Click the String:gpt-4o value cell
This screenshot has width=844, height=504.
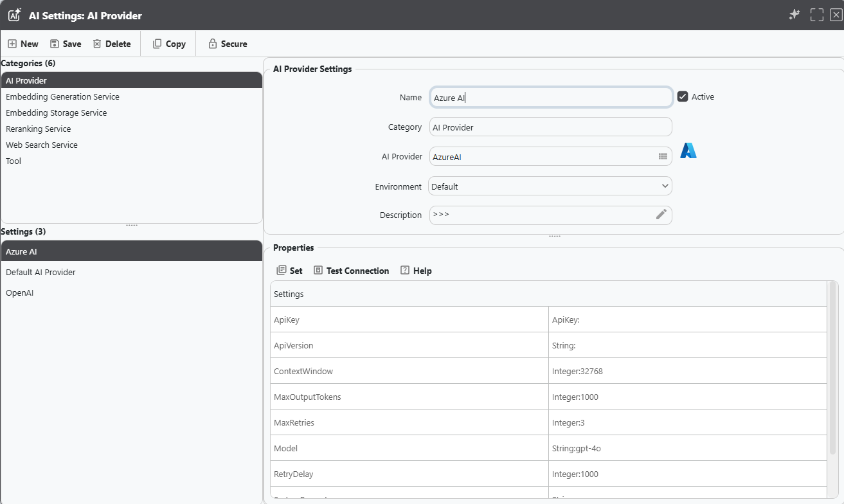(x=688, y=448)
